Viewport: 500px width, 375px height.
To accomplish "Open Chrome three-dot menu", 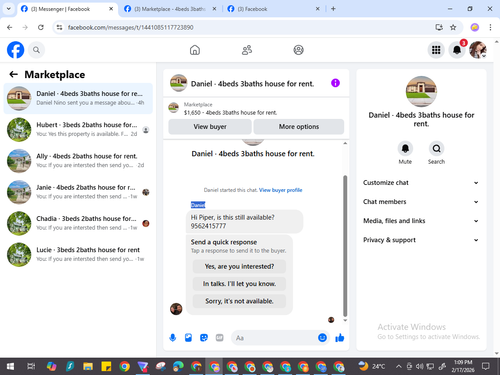I will coord(490,27).
